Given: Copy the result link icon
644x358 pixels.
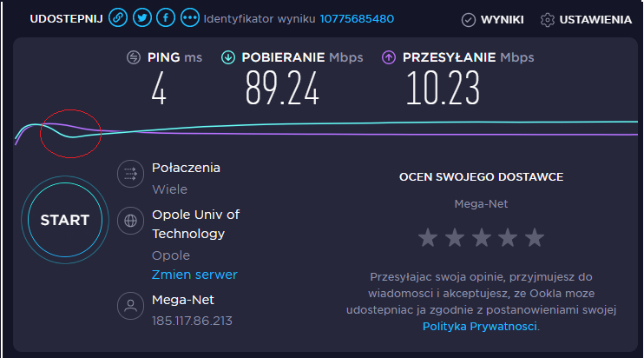Looking at the screenshot, I should pyautogui.click(x=118, y=18).
